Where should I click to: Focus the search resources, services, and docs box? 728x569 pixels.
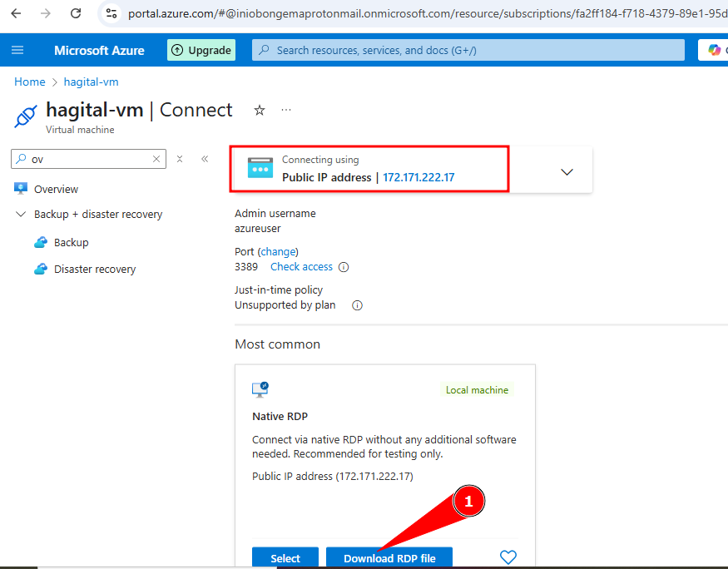pyautogui.click(x=468, y=50)
